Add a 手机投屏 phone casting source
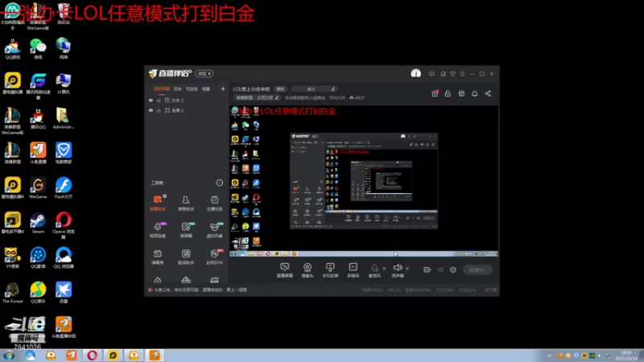 tap(330, 270)
